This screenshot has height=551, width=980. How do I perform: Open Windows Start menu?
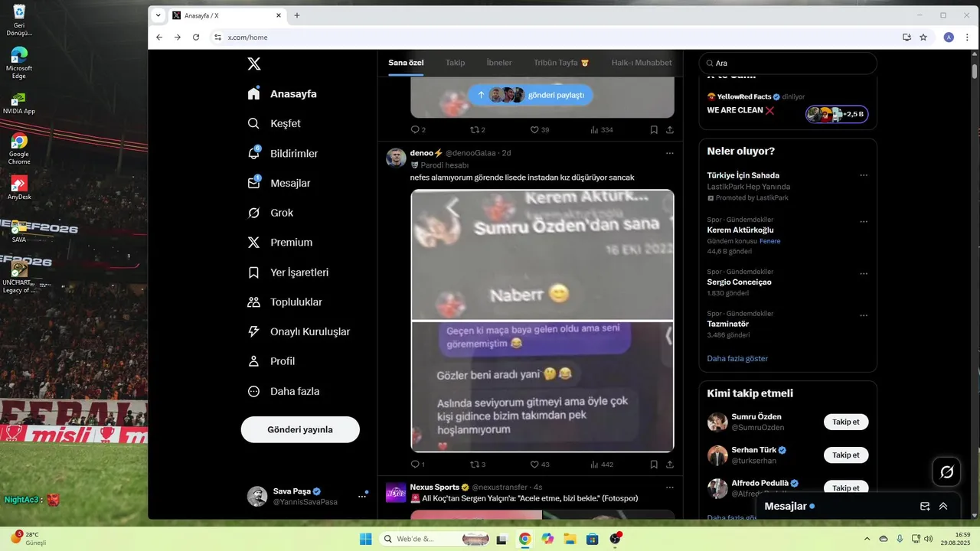(366, 539)
